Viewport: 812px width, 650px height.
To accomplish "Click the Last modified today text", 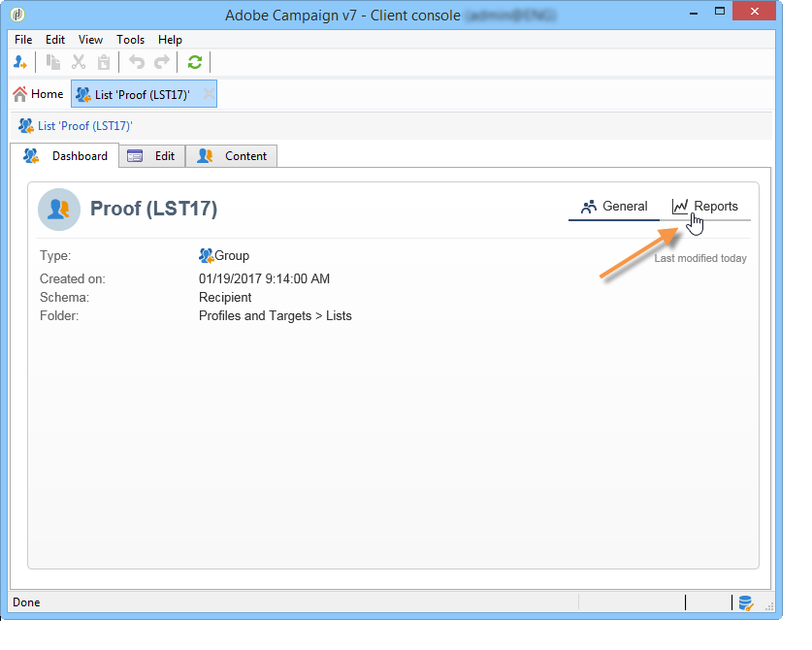I will 700,258.
